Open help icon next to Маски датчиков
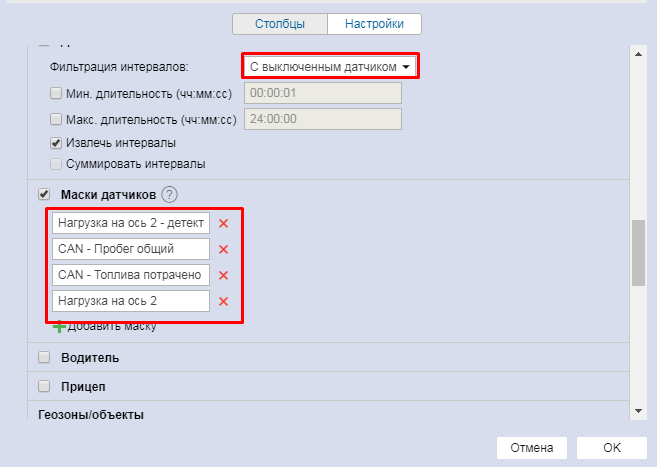 coord(170,195)
